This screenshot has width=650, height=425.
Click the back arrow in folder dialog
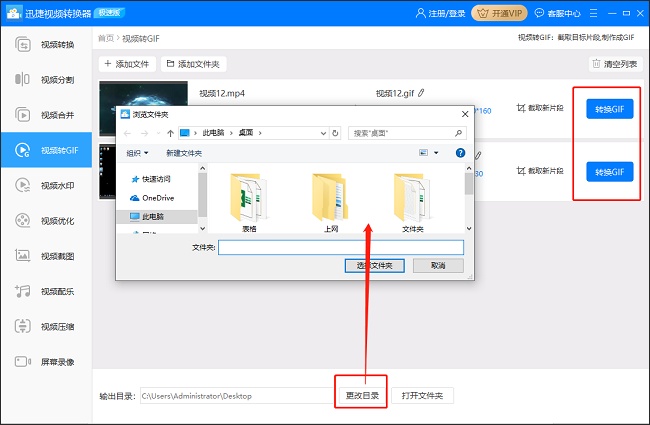(127, 133)
